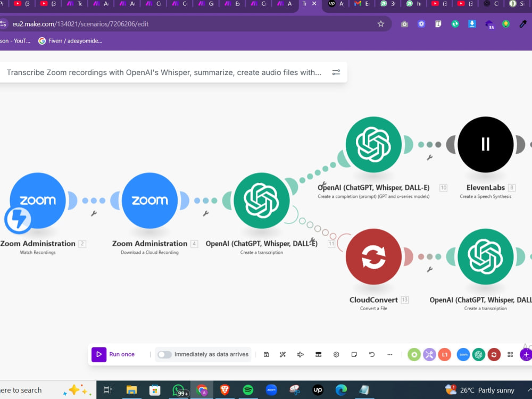Close the active browser tab

click(x=314, y=4)
